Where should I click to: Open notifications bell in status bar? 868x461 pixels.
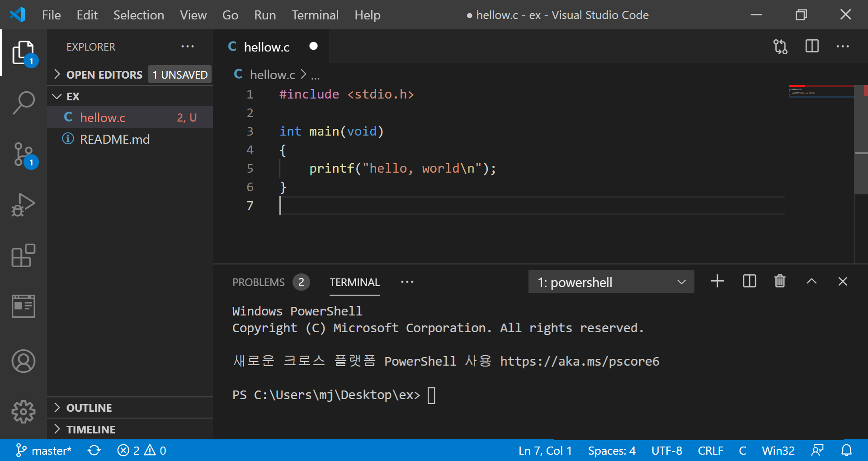click(846, 451)
